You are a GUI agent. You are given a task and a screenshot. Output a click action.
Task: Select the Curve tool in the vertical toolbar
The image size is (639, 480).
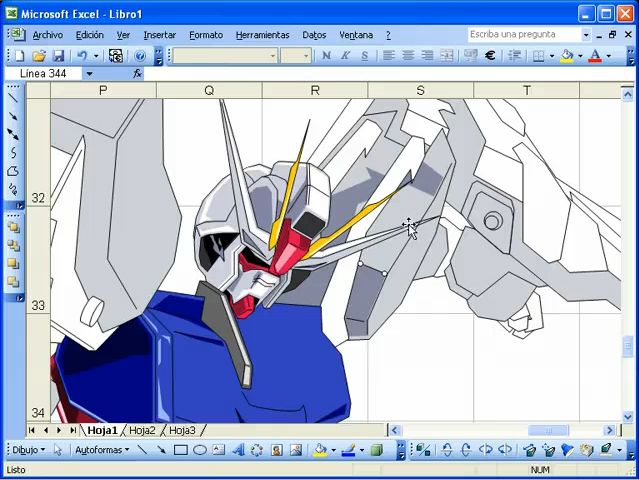[x=13, y=152]
